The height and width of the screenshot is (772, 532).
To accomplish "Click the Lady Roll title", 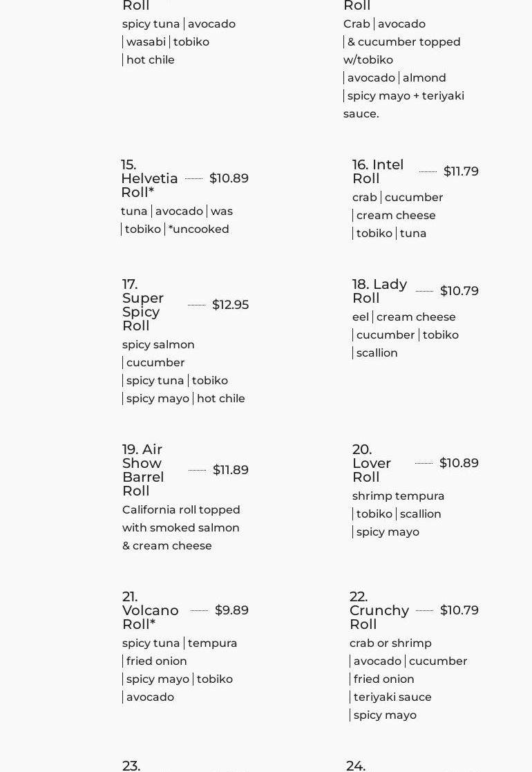I will (379, 291).
